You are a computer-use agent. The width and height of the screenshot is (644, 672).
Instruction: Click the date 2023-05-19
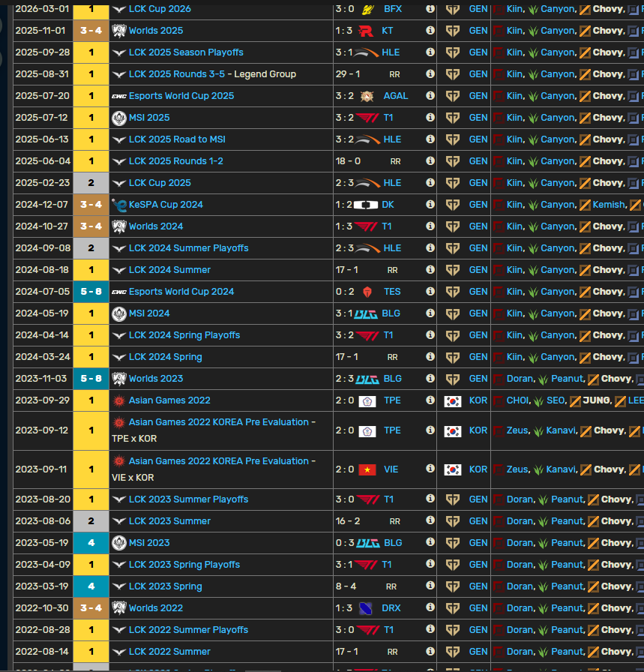pyautogui.click(x=41, y=543)
